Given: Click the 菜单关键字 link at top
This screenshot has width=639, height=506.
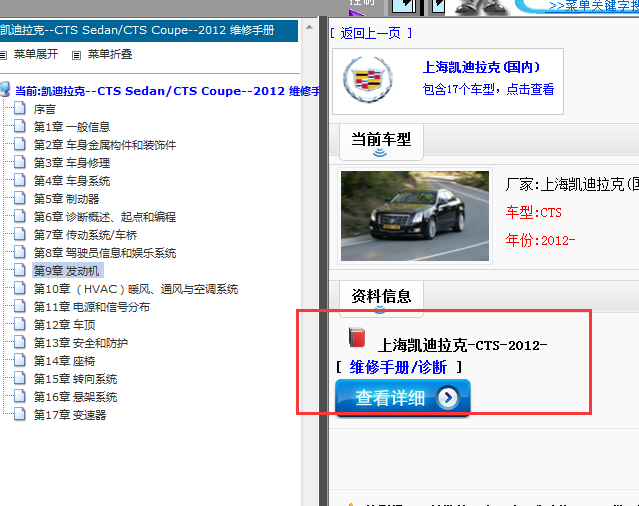Looking at the screenshot, I should 594,6.
